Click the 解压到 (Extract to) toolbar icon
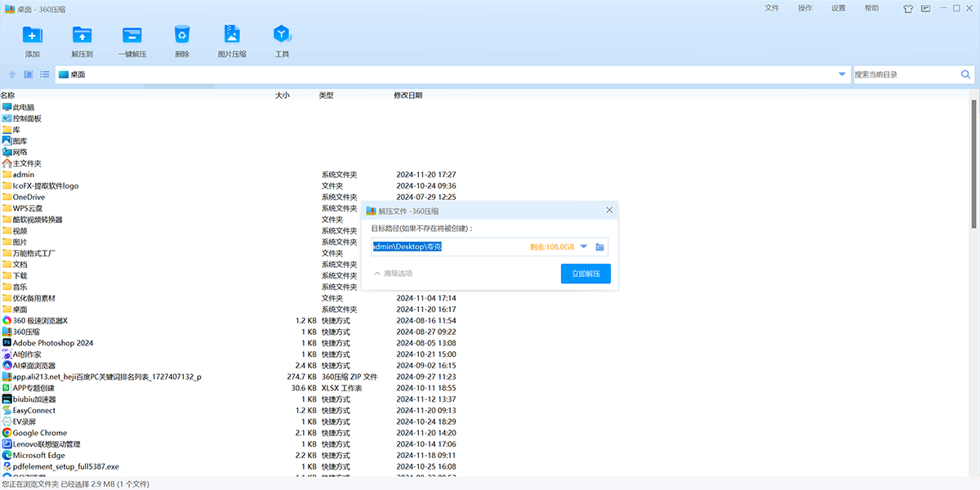 coord(82,35)
